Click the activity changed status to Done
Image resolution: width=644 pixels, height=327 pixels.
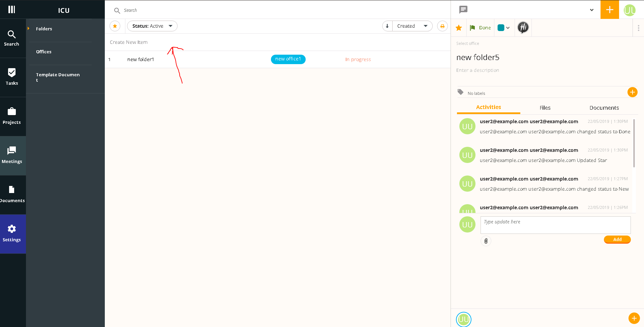coord(555,132)
